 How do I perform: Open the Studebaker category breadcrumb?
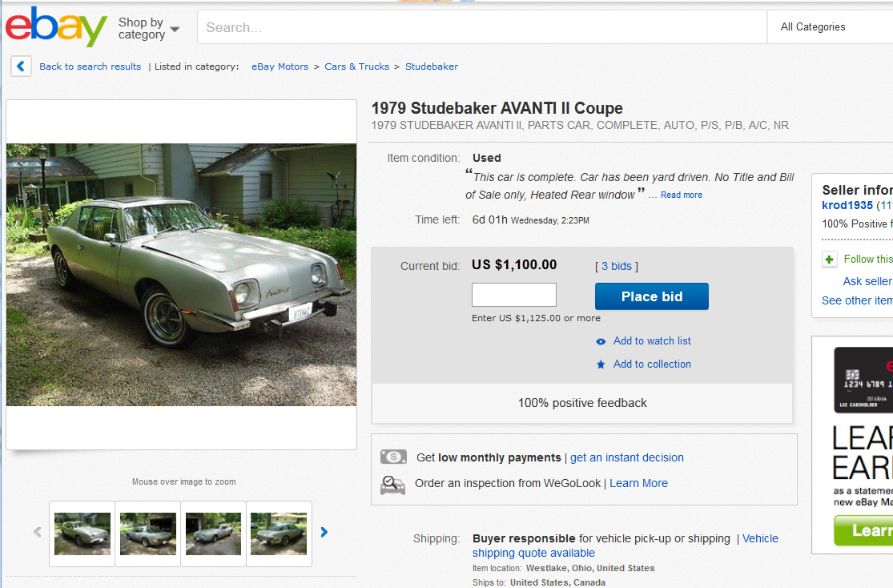432,66
